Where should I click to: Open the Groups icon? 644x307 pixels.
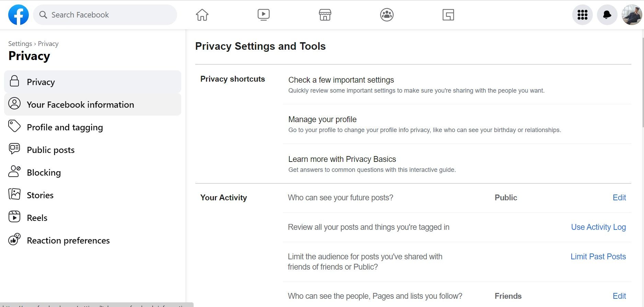(387, 15)
